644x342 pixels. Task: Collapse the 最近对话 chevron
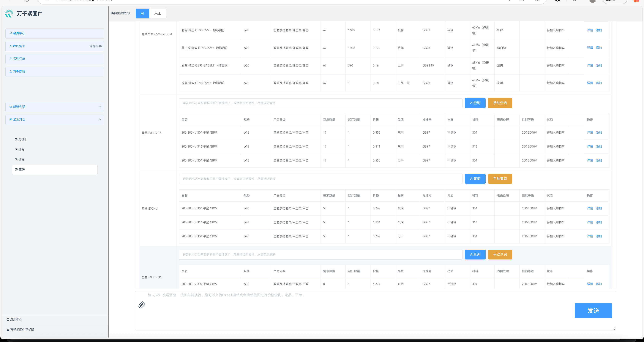point(100,120)
